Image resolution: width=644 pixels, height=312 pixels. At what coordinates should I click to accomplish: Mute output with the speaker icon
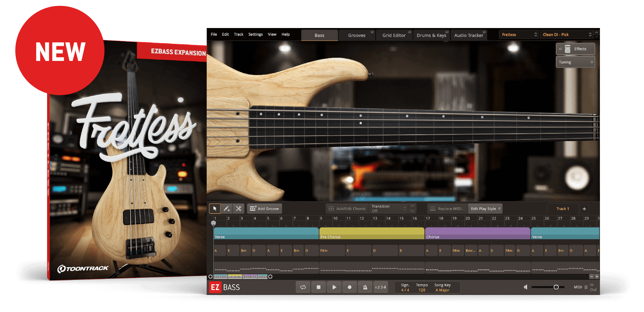click(x=525, y=287)
